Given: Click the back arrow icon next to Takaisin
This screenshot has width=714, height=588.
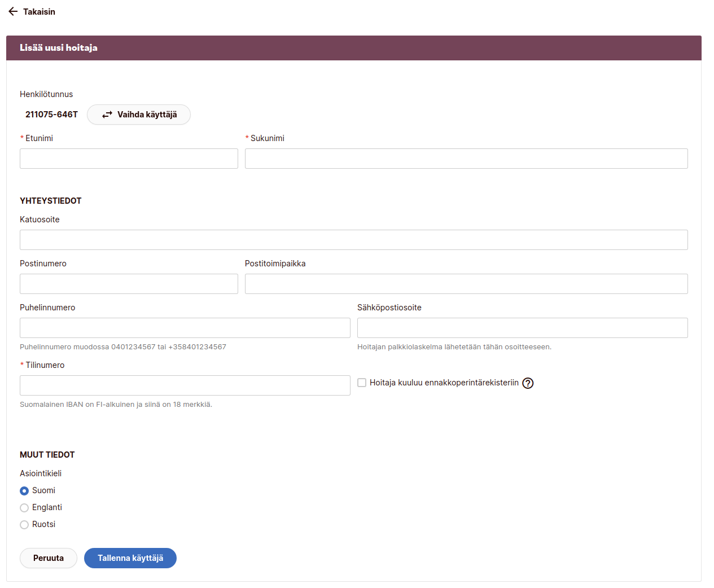Looking at the screenshot, I should click(x=13, y=12).
